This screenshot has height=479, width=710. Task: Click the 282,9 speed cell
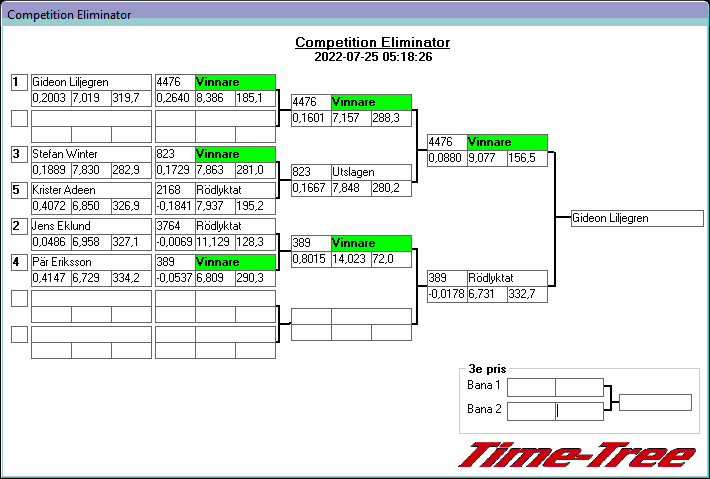click(x=132, y=170)
